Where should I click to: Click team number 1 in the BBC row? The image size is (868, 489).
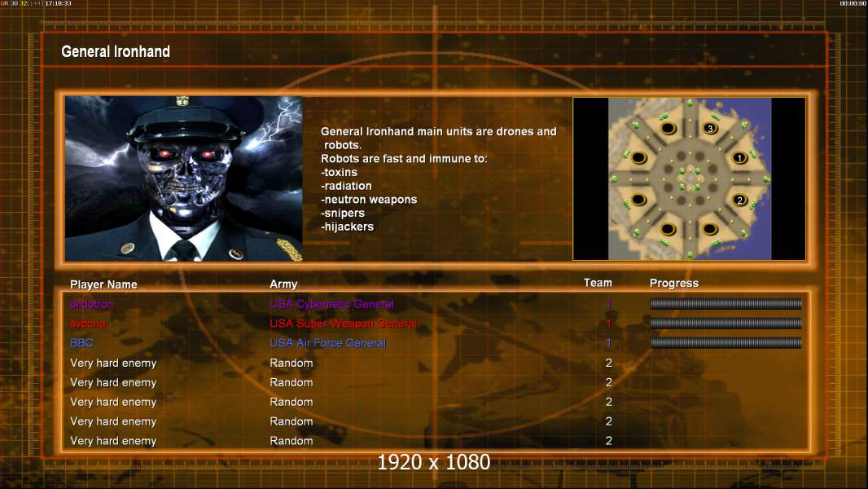[x=608, y=343]
